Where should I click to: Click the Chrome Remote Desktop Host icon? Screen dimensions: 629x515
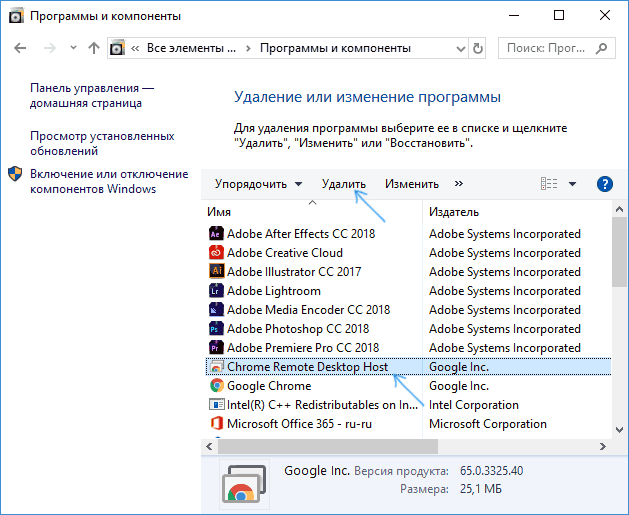coord(216,367)
